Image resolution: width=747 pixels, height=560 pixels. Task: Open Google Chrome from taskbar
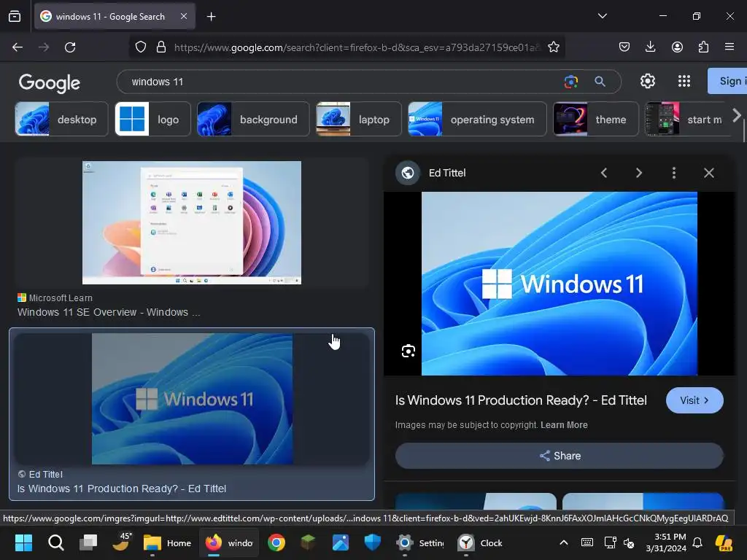276,542
